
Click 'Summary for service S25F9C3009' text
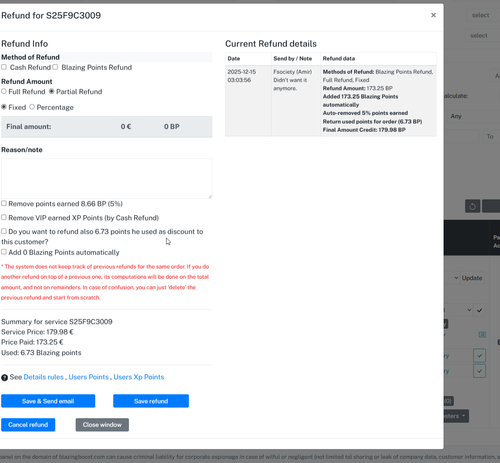57,322
